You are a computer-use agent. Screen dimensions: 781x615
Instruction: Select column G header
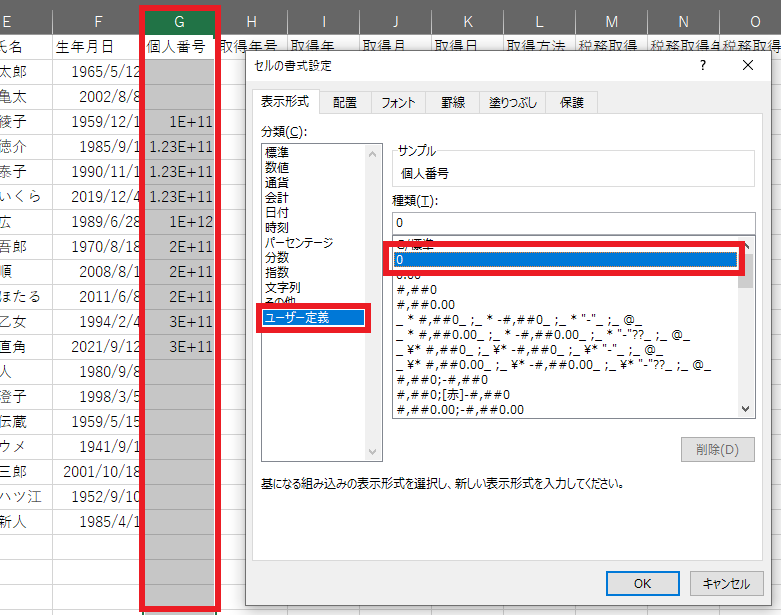179,21
